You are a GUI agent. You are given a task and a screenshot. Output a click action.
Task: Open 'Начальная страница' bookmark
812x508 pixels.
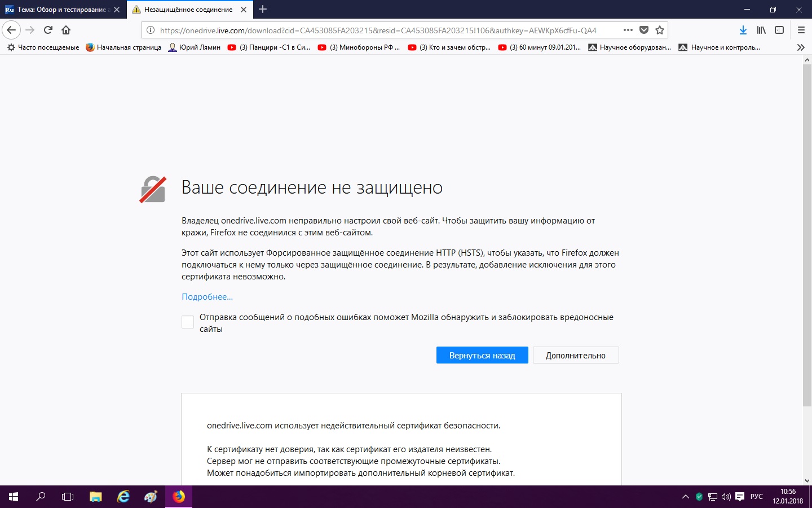tap(123, 47)
